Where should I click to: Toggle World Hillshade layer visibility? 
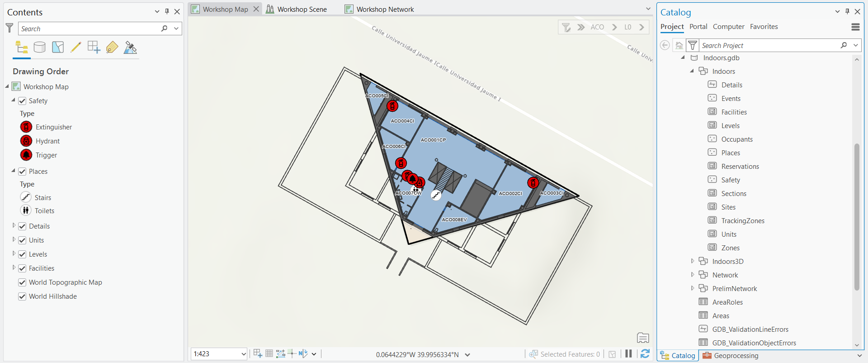point(22,296)
